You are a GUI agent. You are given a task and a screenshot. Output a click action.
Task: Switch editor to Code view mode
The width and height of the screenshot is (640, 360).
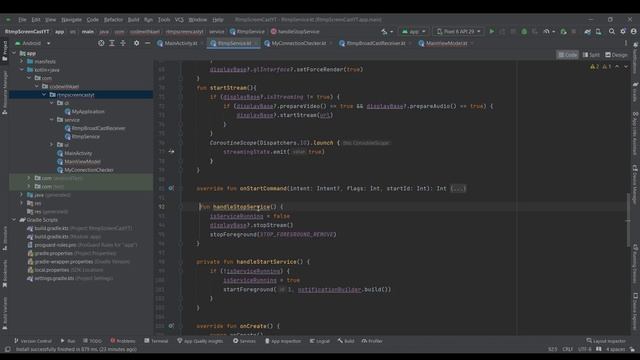point(567,55)
